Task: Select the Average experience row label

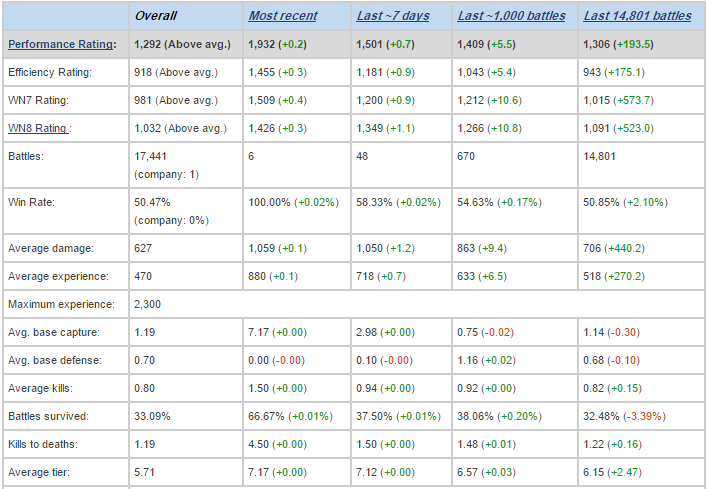Action: tap(58, 276)
